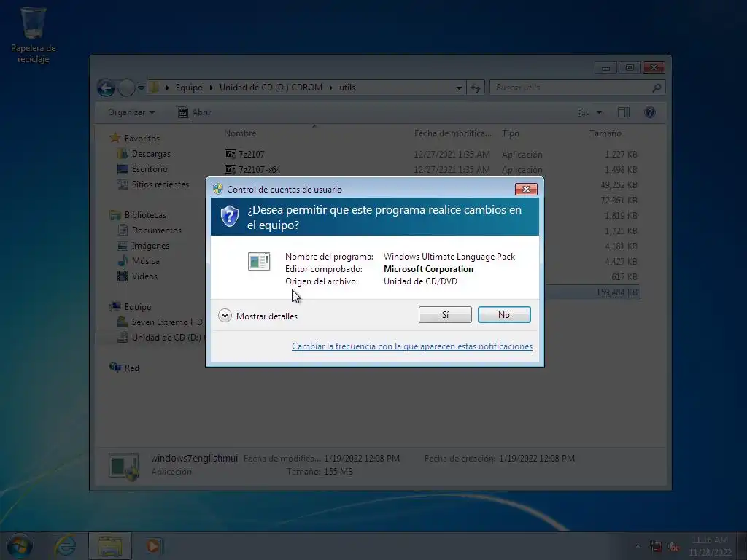Select Unidad de CD (D:) in sidebar

pos(160,337)
